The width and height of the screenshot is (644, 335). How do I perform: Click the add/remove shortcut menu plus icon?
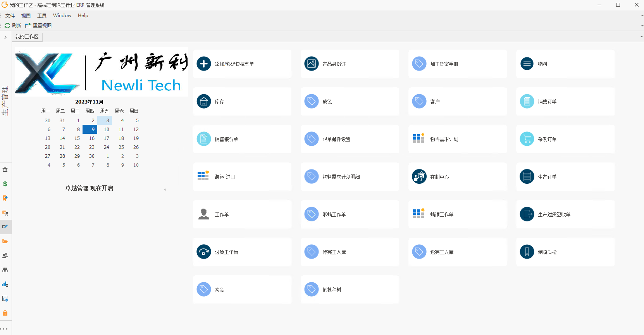[x=204, y=64]
